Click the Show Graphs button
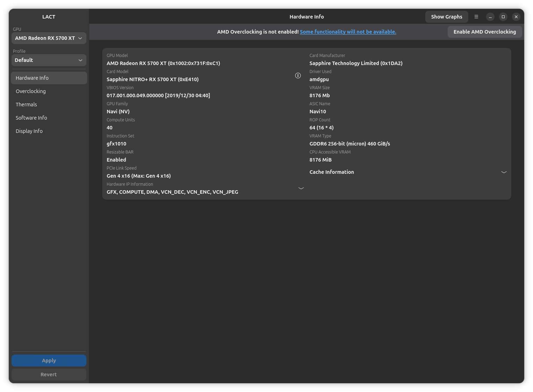The height and width of the screenshot is (392, 533). [x=447, y=17]
